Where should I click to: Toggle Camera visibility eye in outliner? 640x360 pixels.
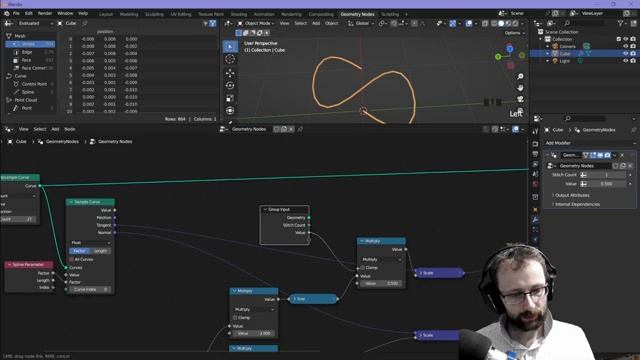625,47
